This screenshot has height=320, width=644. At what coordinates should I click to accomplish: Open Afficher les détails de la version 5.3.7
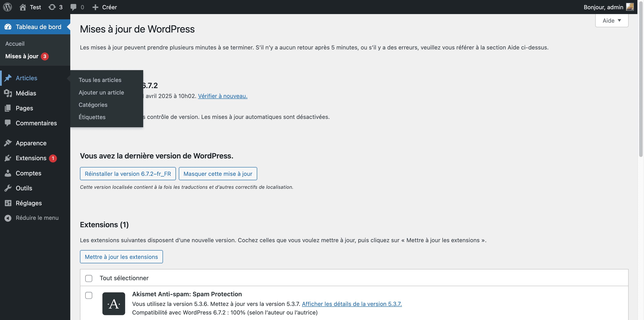[x=352, y=304]
